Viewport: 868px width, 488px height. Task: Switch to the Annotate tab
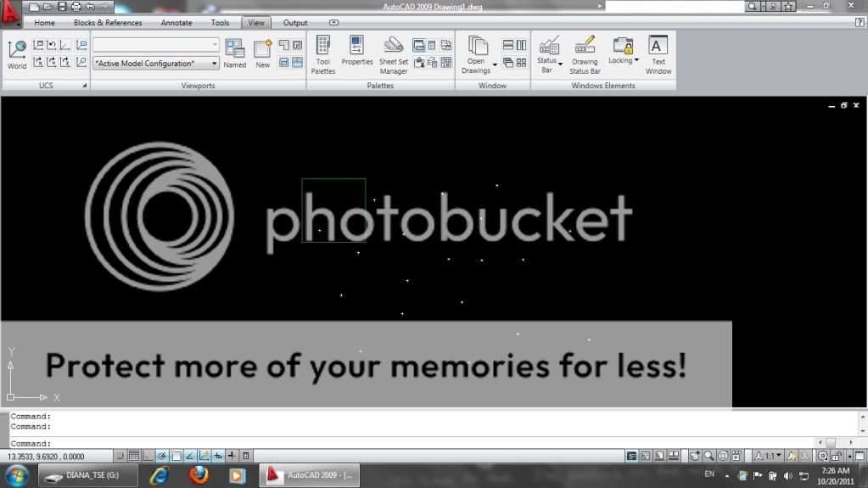(176, 23)
